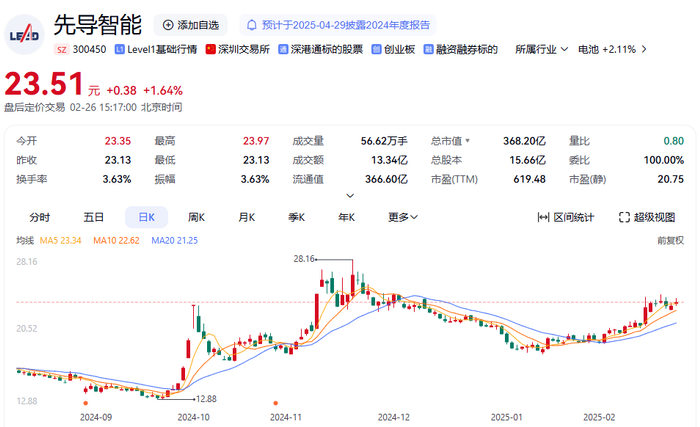
Task: Click the 均线 label
Action: [25, 241]
